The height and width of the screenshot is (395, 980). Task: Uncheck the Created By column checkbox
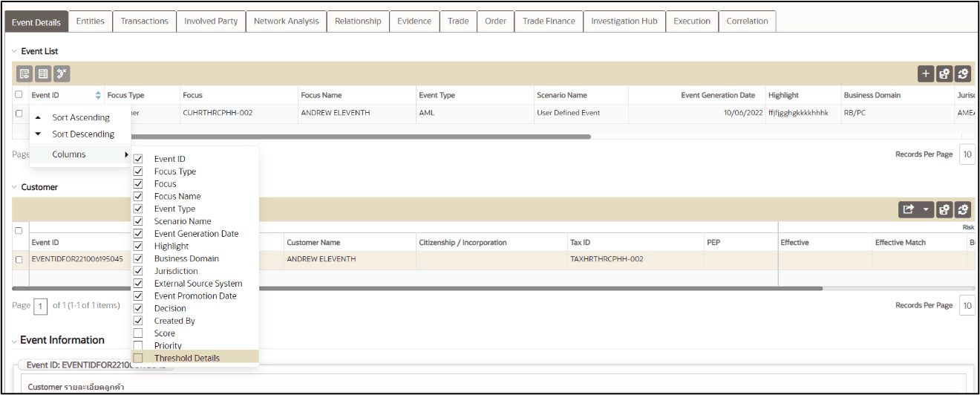pos(138,321)
